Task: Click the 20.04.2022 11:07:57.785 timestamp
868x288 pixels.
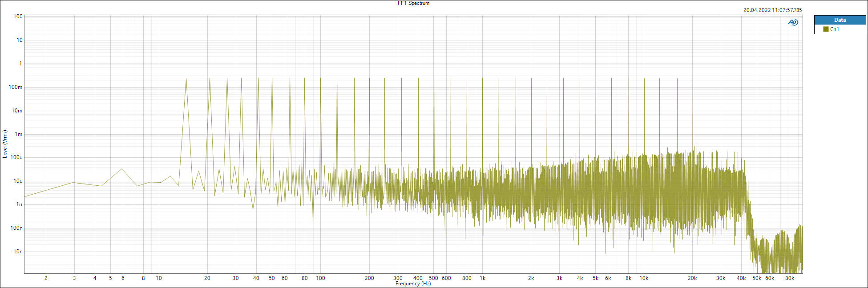Action: pos(772,10)
